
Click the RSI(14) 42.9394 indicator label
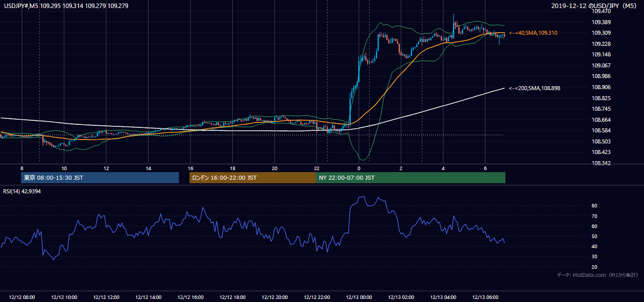[22, 191]
